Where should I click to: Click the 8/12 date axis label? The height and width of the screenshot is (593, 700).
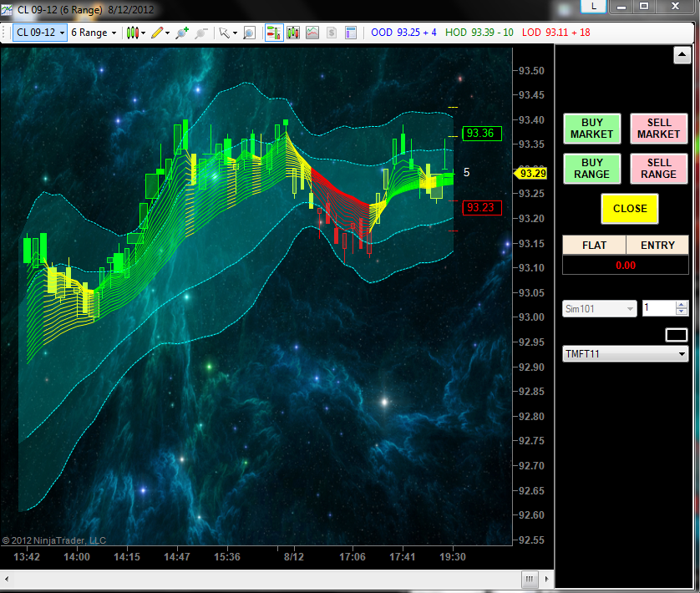point(294,557)
